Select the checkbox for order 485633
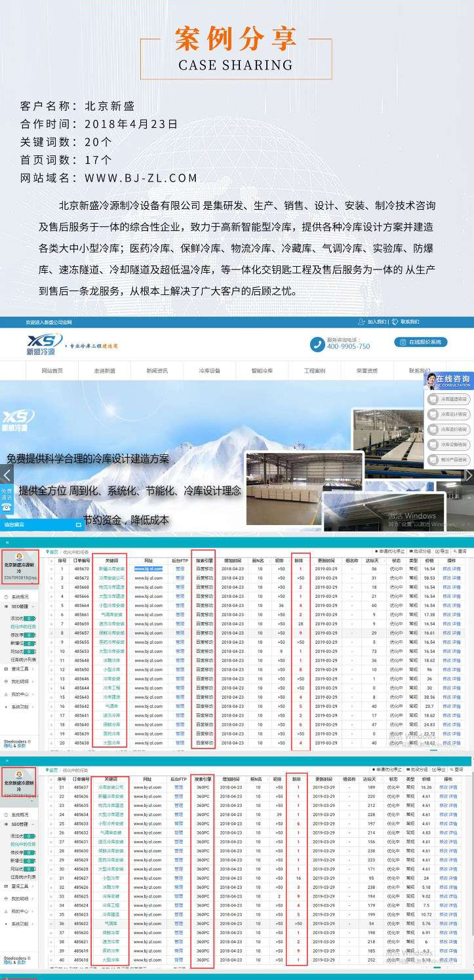Image resolution: width=474 pixels, height=980 pixels. coord(52,824)
